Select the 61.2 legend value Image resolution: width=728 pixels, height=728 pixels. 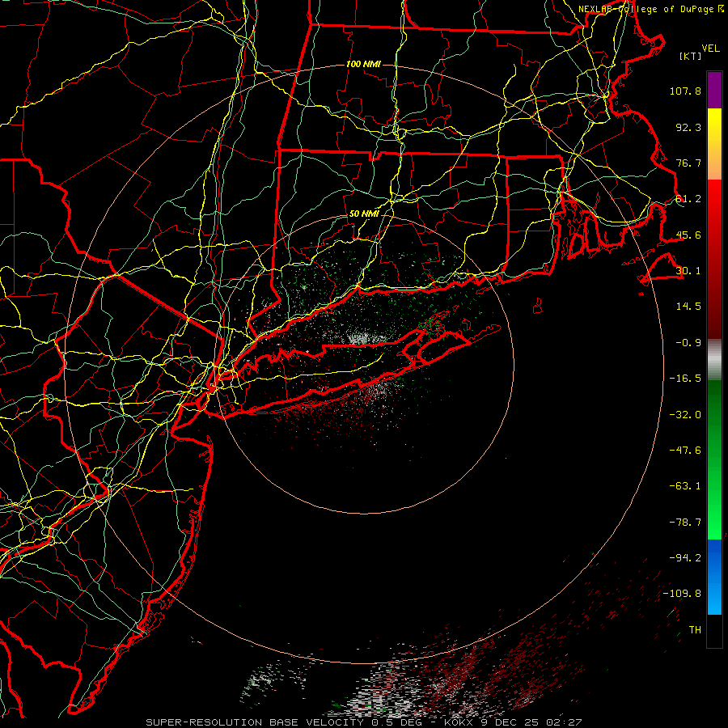688,199
